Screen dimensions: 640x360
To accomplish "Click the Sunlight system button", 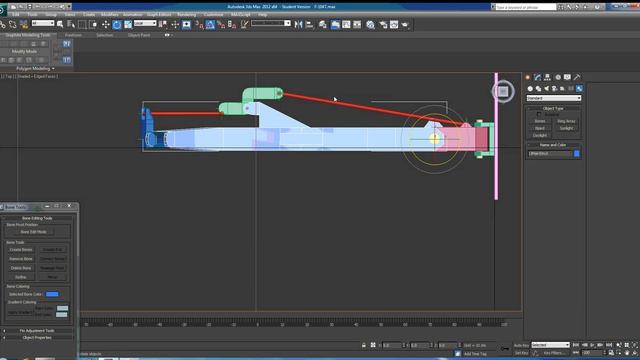I will click(x=566, y=128).
